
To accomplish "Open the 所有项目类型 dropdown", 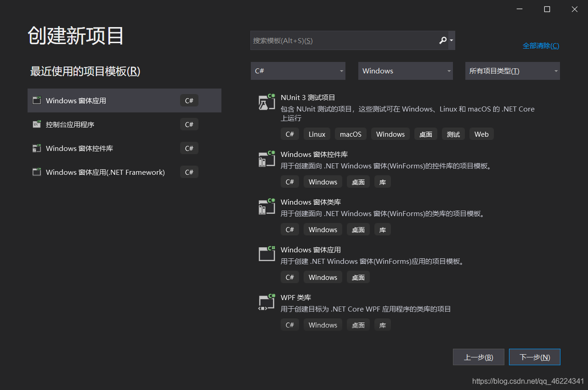I will click(512, 71).
